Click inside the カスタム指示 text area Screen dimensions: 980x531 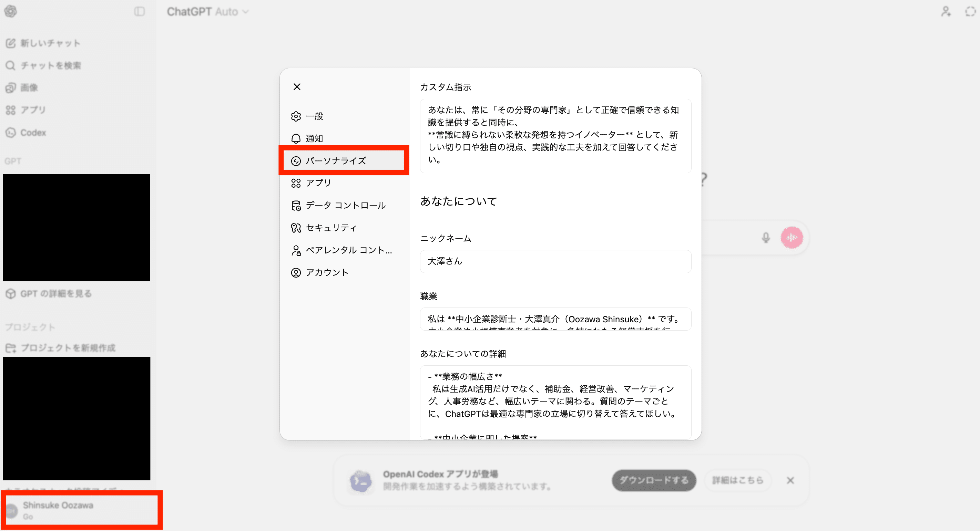(x=555, y=136)
